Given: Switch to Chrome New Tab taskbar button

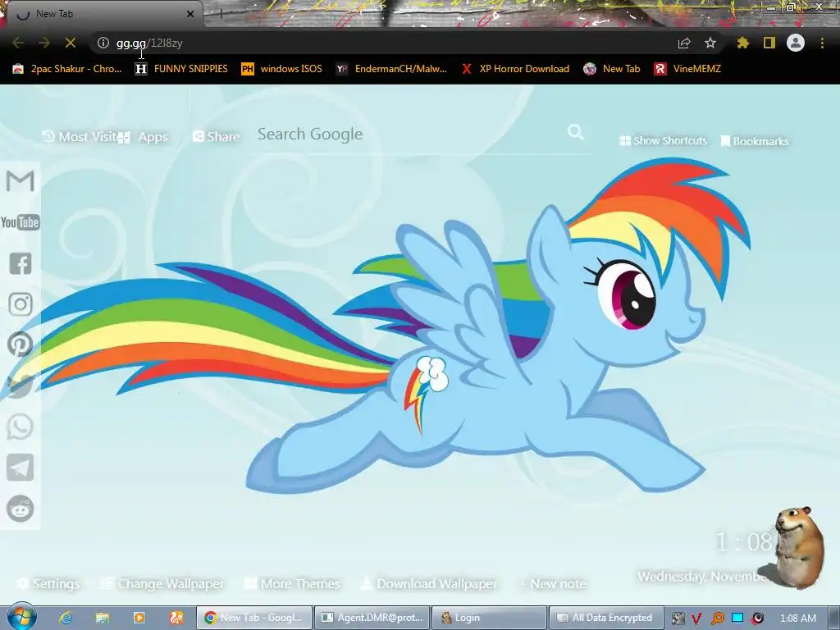Looking at the screenshot, I should tap(254, 618).
